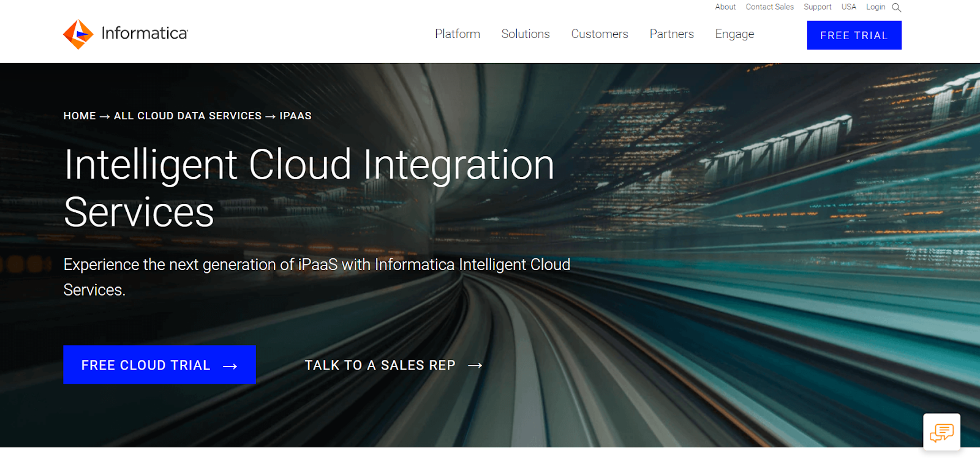Click the 'Experience the next generation' subtitle
Screen dimensions: 980x459
[x=317, y=277]
